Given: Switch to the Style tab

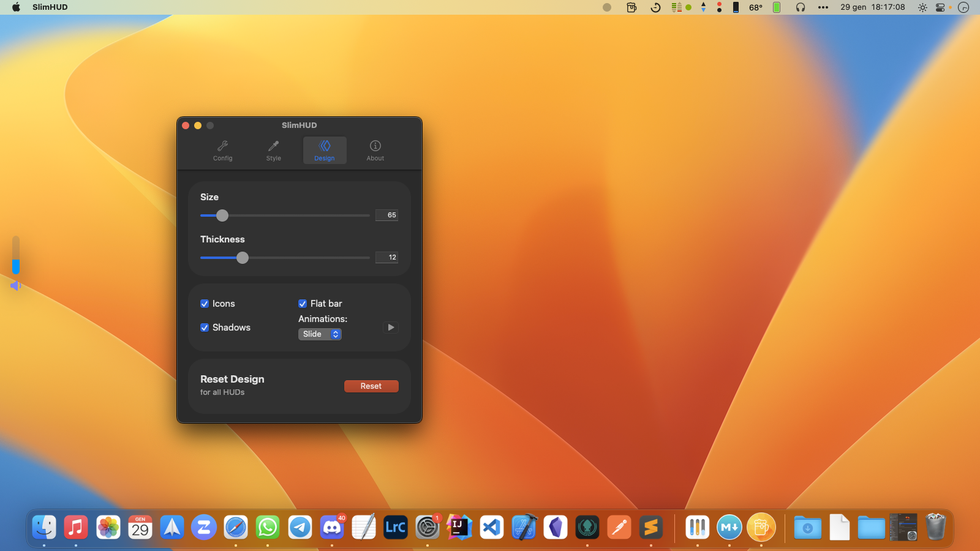Looking at the screenshot, I should click(x=273, y=150).
